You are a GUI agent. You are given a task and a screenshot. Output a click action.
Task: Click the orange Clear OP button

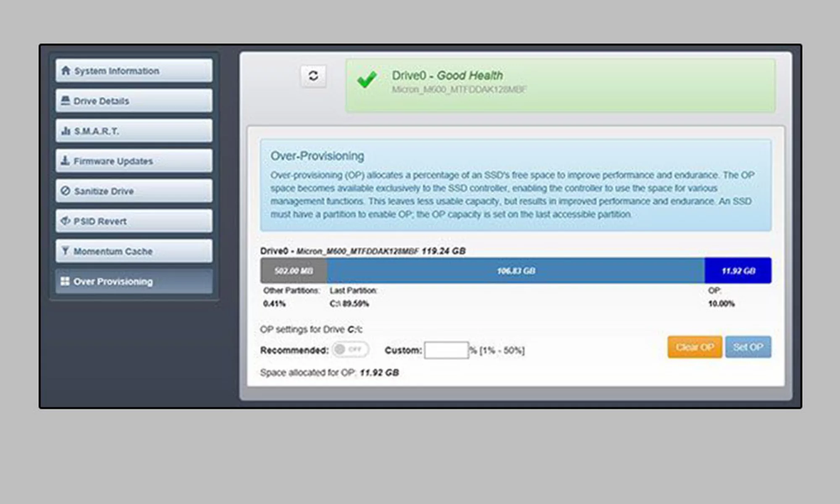tap(694, 347)
